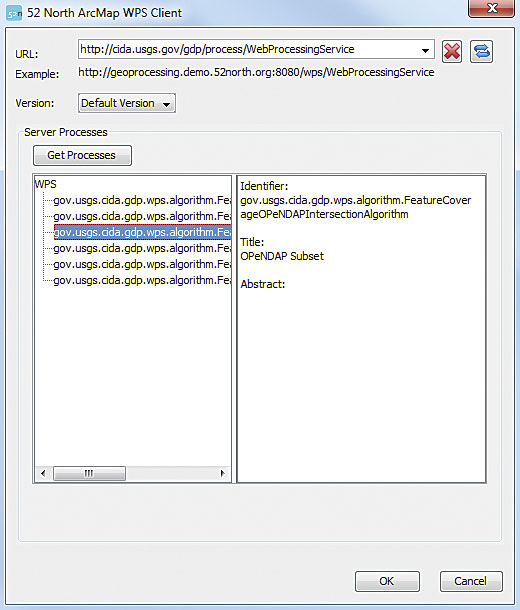Click the red X delete URL icon
Viewport: 520px width, 610px height.
[452, 51]
